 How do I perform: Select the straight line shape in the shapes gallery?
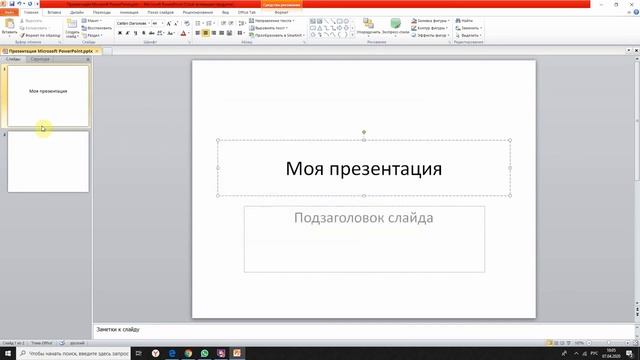326,21
